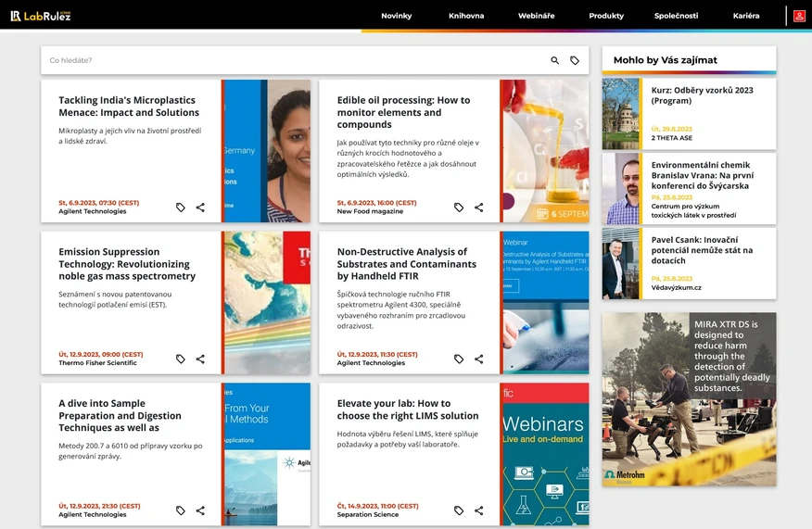The width and height of the screenshot is (812, 529).
Task: Click tag icon on Sample Preparation and Digestion card
Action: pos(180,510)
